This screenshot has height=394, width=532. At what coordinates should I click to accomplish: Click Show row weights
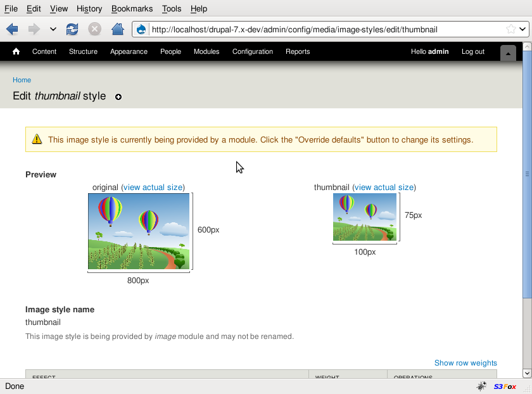(x=465, y=363)
